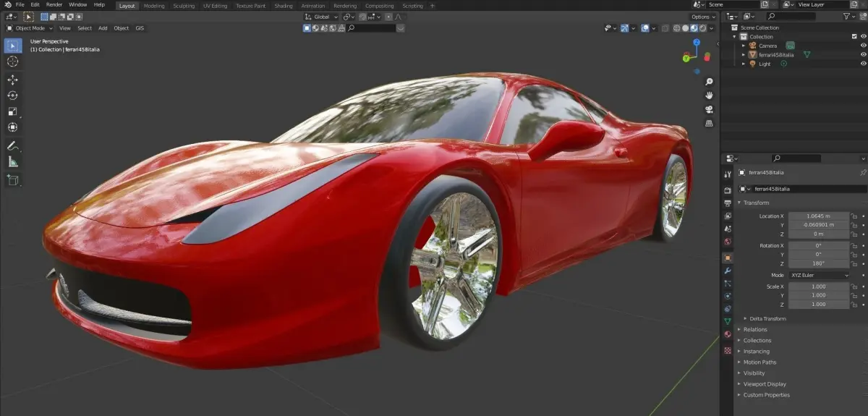Image resolution: width=868 pixels, height=416 pixels.
Task: Click the Z axis on navigation gizmo
Action: click(697, 42)
